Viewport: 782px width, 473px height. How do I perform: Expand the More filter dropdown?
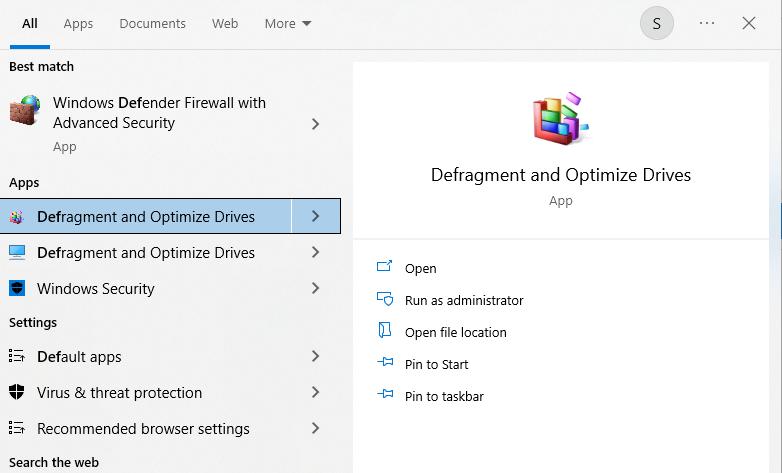point(288,23)
